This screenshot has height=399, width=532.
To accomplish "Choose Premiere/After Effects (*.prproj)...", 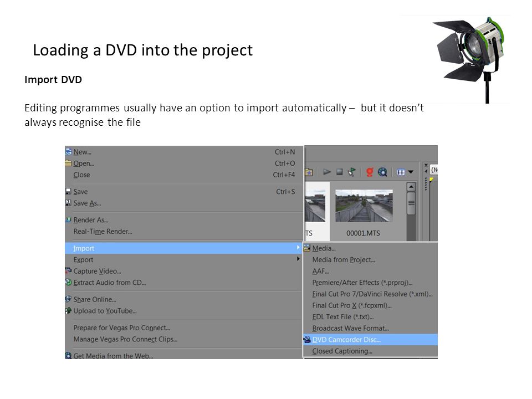I will tap(371, 282).
